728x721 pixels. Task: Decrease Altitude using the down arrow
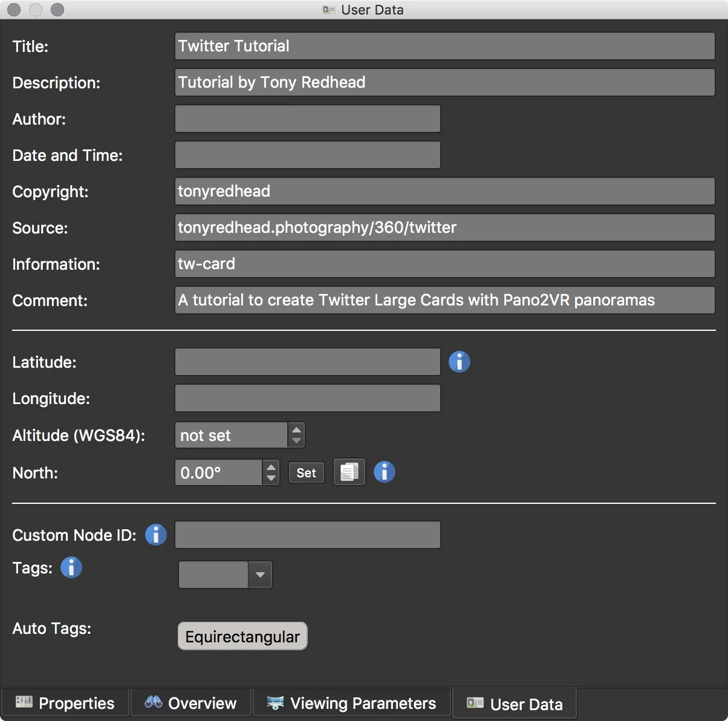[x=296, y=441]
